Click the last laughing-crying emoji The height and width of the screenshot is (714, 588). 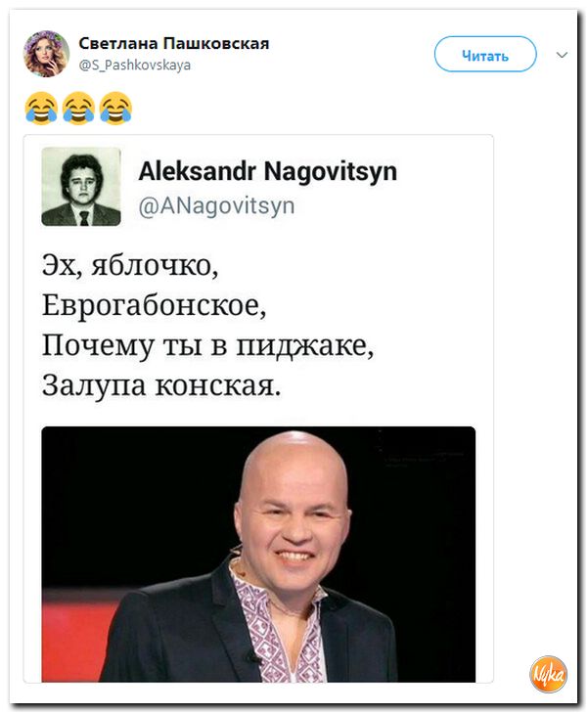tap(115, 108)
